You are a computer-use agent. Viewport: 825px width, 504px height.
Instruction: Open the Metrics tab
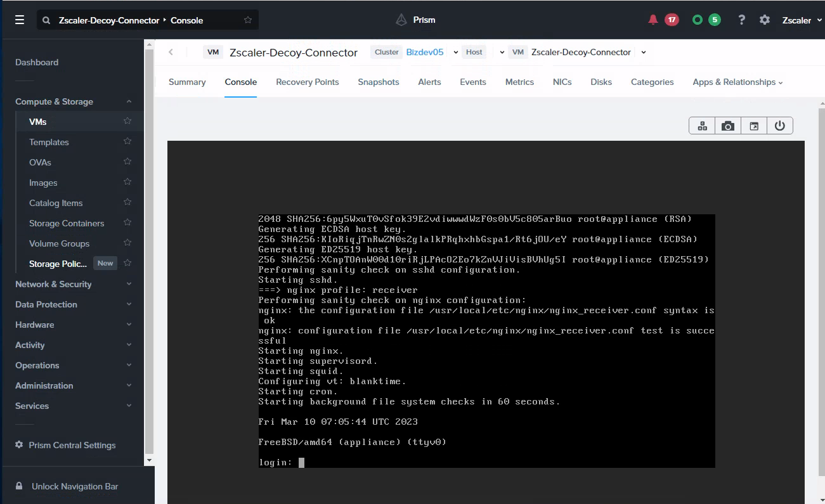click(x=519, y=82)
